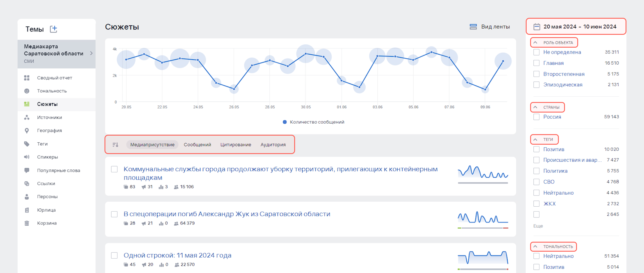Image resolution: width=644 pixels, height=273 pixels.
Task: Check the ЖКХ tag filter
Action: [536, 203]
